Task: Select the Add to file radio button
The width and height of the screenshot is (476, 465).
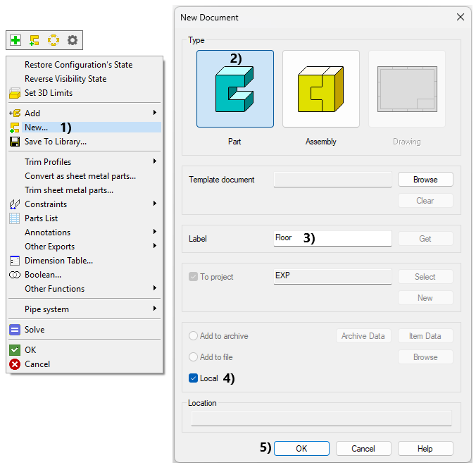Action: (x=194, y=357)
